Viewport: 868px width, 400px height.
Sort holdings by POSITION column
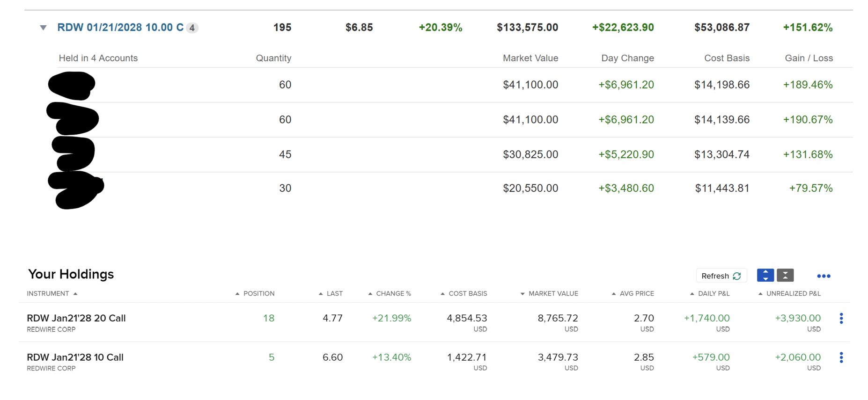pos(258,294)
